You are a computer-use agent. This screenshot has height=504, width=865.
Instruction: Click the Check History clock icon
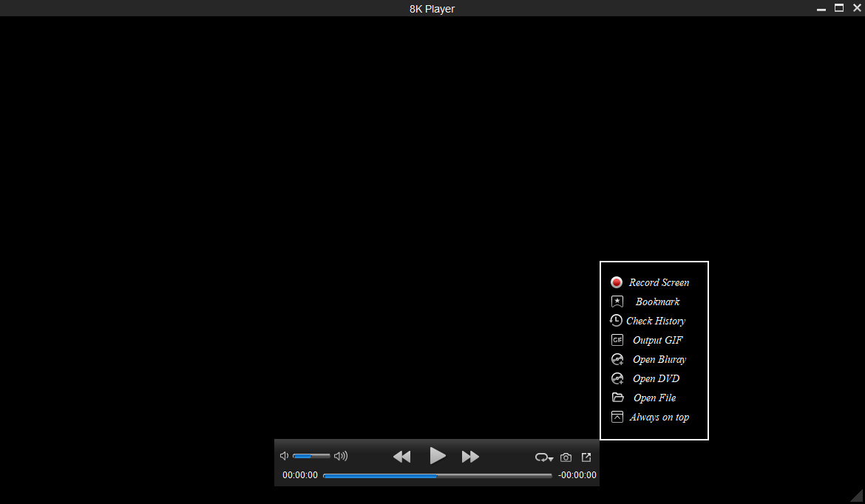tap(616, 321)
